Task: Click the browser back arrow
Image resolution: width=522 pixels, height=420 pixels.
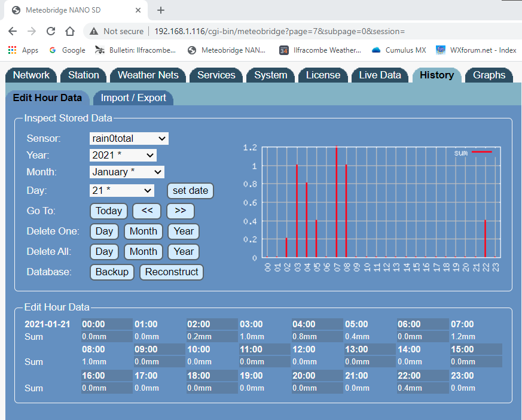Action: (13, 31)
